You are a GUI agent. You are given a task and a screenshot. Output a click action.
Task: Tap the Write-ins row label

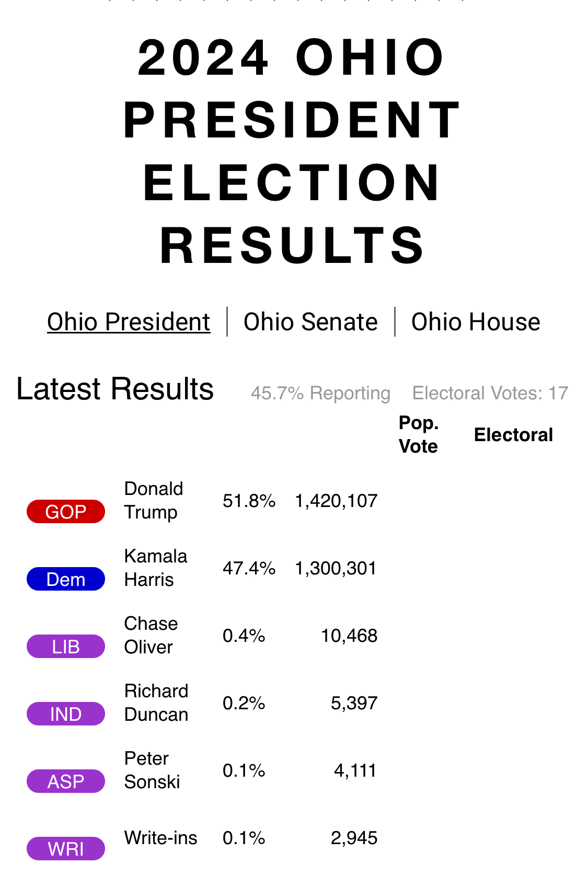(160, 838)
